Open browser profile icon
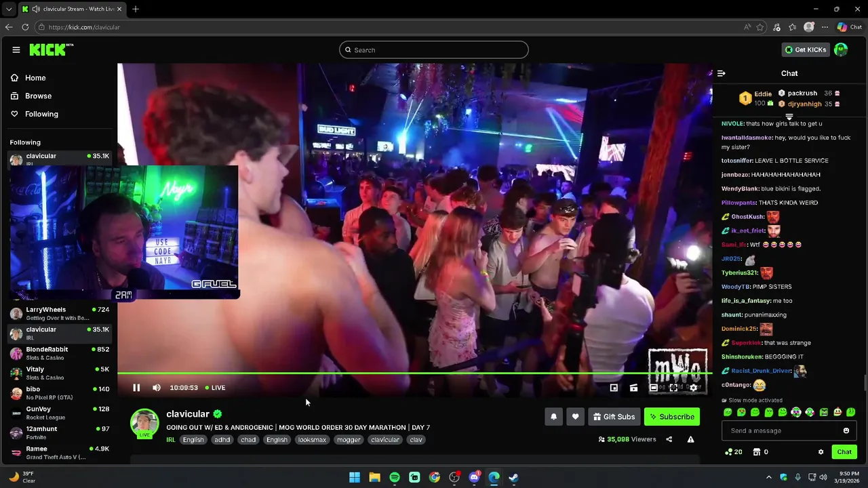This screenshot has height=488, width=868. coord(808,27)
